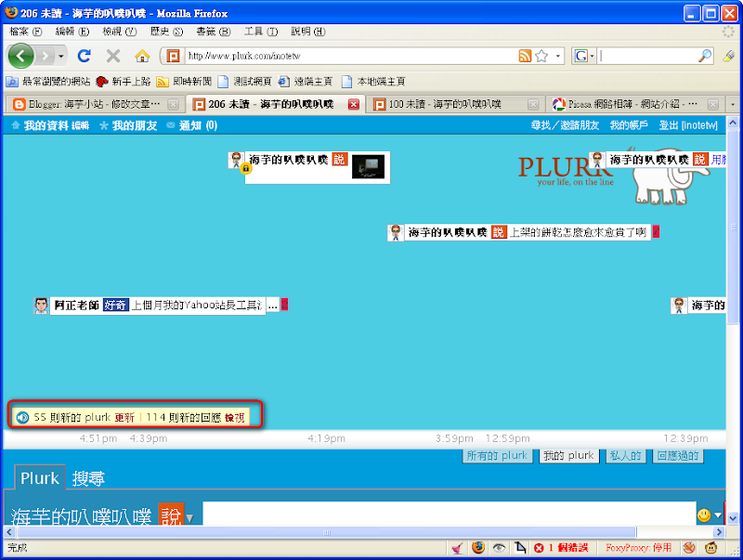The height and width of the screenshot is (560, 743).
Task: Open 我的朋友 friends link
Action: pos(135,125)
